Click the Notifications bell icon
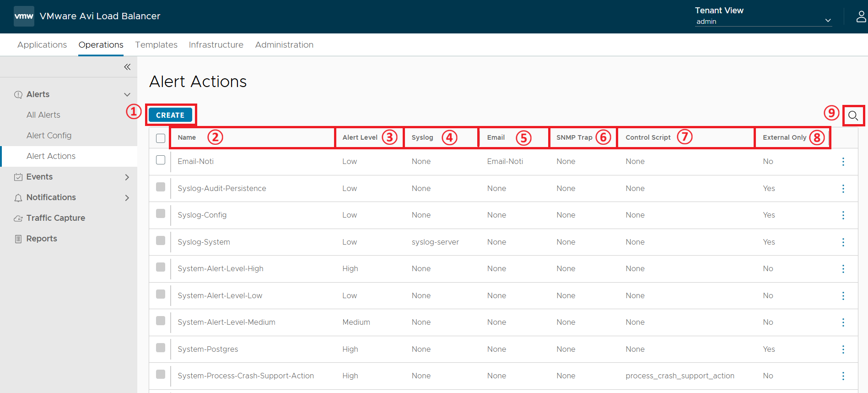868x393 pixels. point(18,198)
